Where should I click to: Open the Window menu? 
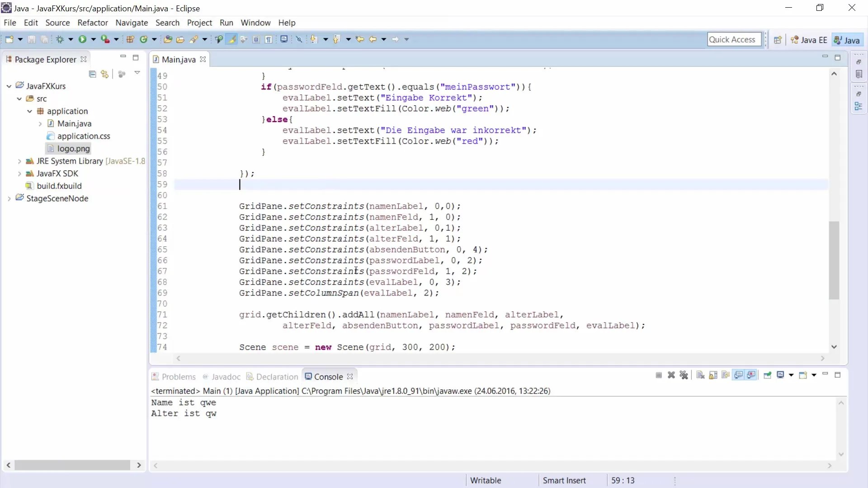tap(255, 23)
